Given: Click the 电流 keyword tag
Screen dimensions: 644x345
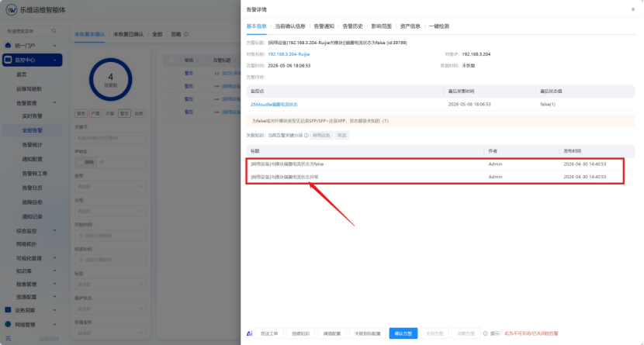Looking at the screenshot, I should click(x=341, y=136).
